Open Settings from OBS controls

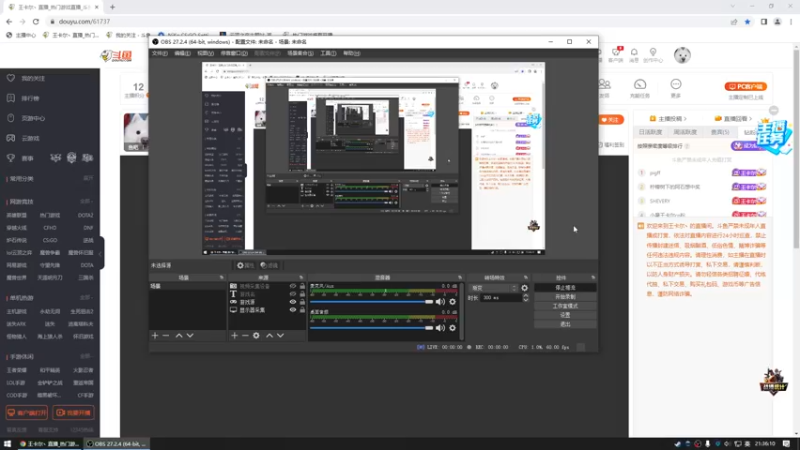(x=565, y=315)
